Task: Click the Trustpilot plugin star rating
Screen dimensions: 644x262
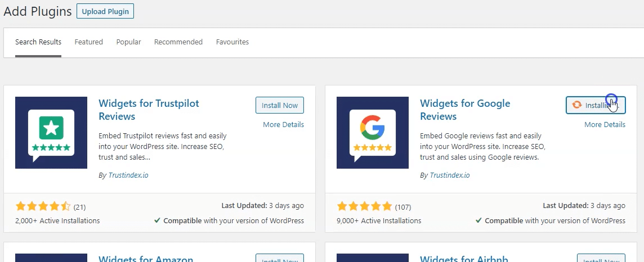Action: 43,206
